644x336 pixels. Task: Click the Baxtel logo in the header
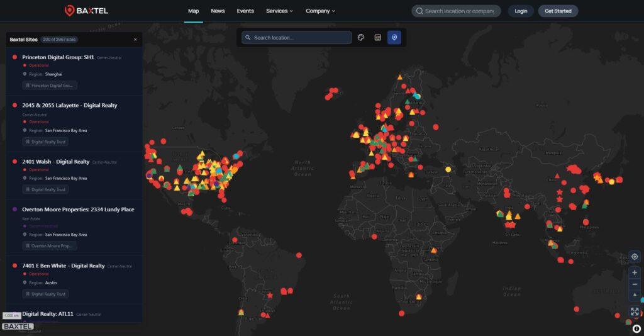click(x=86, y=11)
